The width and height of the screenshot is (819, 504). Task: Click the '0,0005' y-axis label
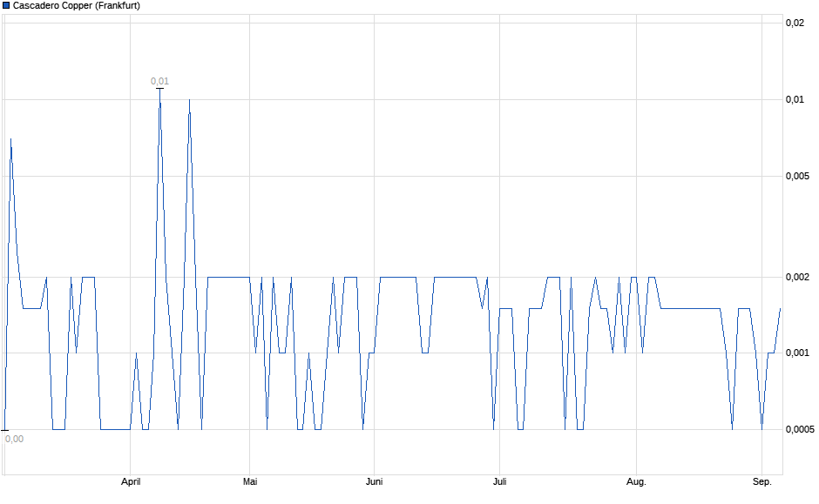point(800,429)
